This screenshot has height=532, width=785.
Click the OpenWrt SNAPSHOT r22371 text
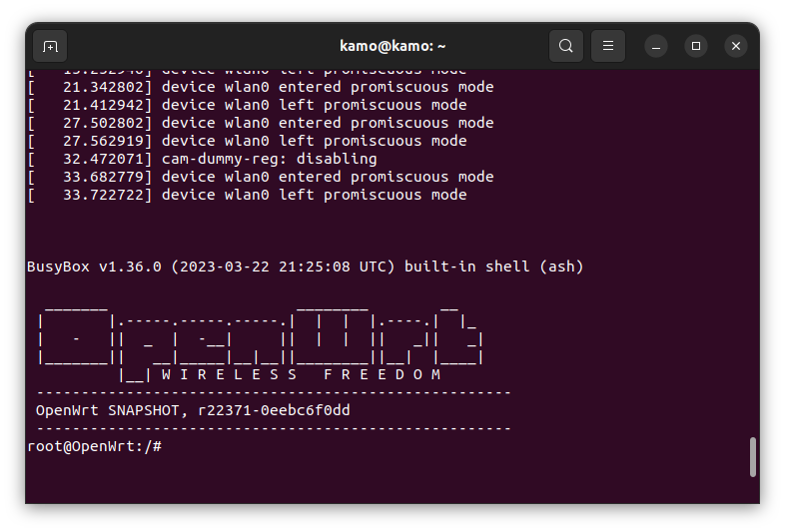pos(193,410)
